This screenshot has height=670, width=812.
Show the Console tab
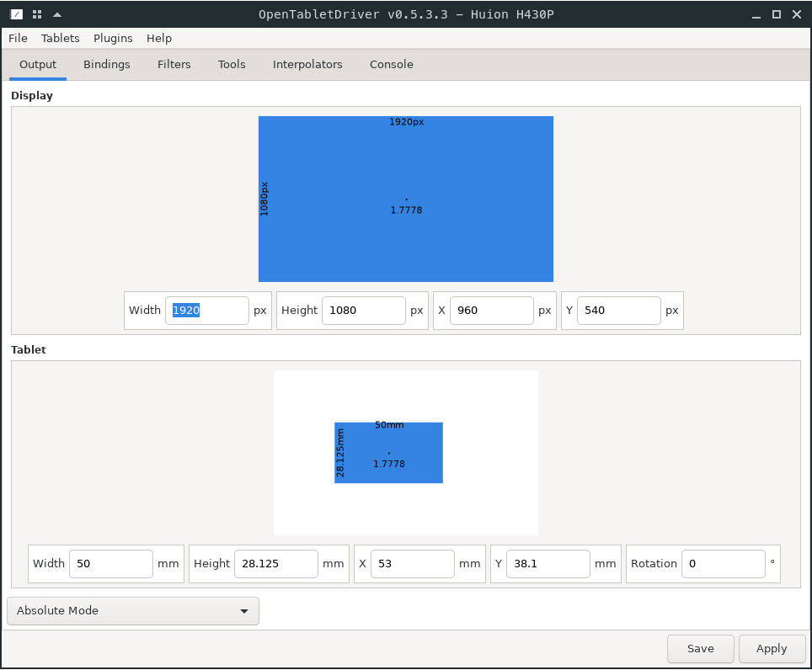392,65
